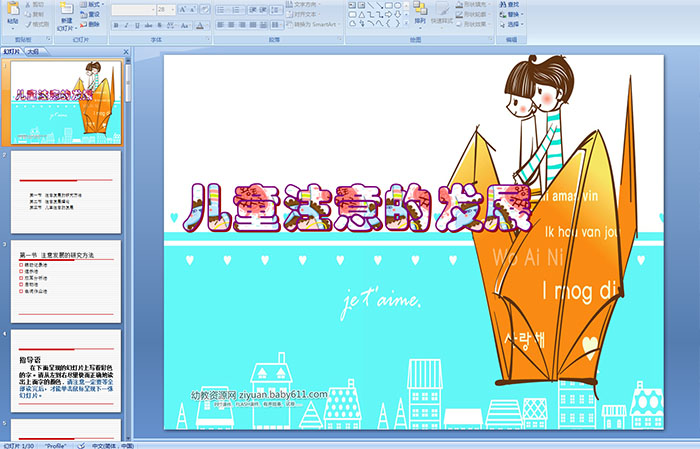Viewport: 700px width, 449px height.
Task: Open the Font group dialog launcher
Action: click(x=208, y=39)
